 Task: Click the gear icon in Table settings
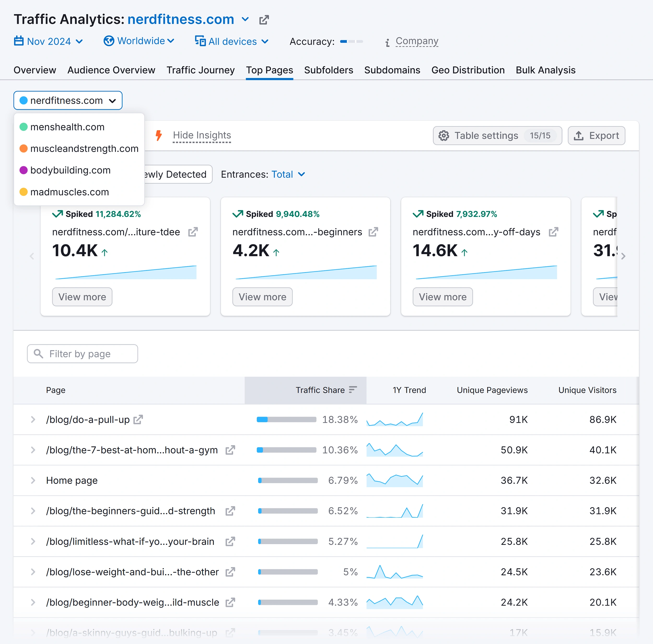click(x=444, y=135)
